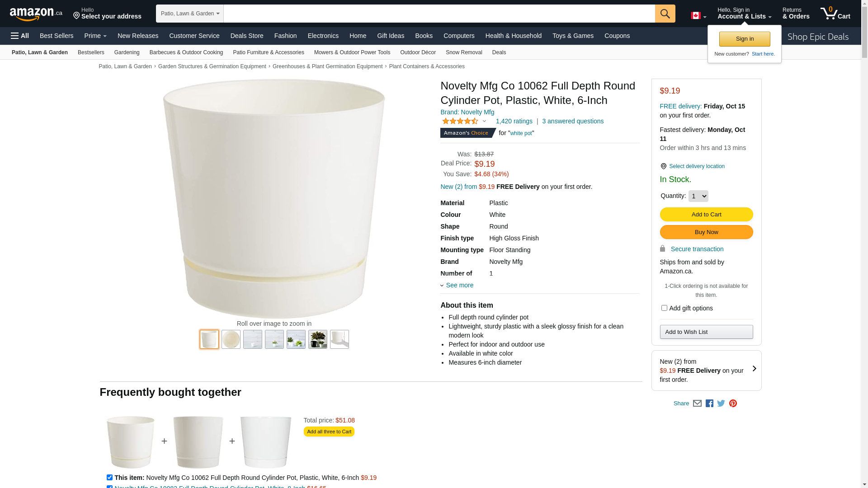Click inside the search text field
This screenshot has width=868, height=488.
(x=439, y=14)
